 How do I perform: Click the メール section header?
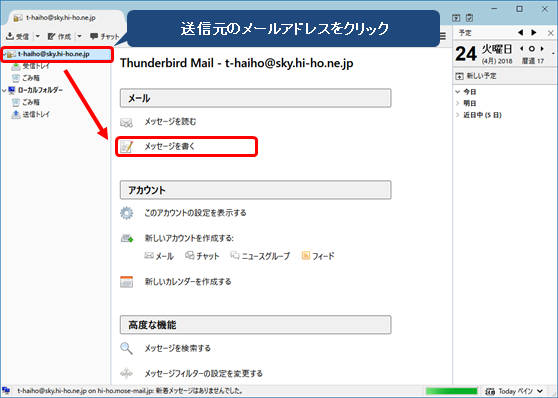[x=256, y=98]
